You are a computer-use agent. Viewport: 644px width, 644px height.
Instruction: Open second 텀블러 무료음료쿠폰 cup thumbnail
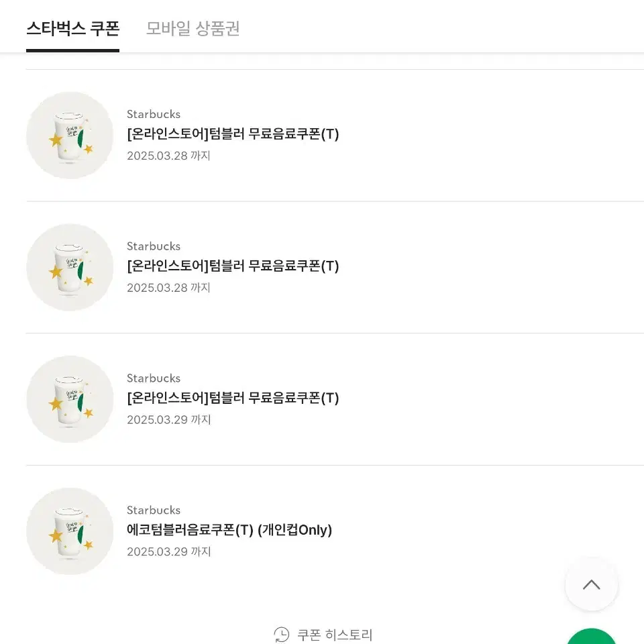click(70, 268)
